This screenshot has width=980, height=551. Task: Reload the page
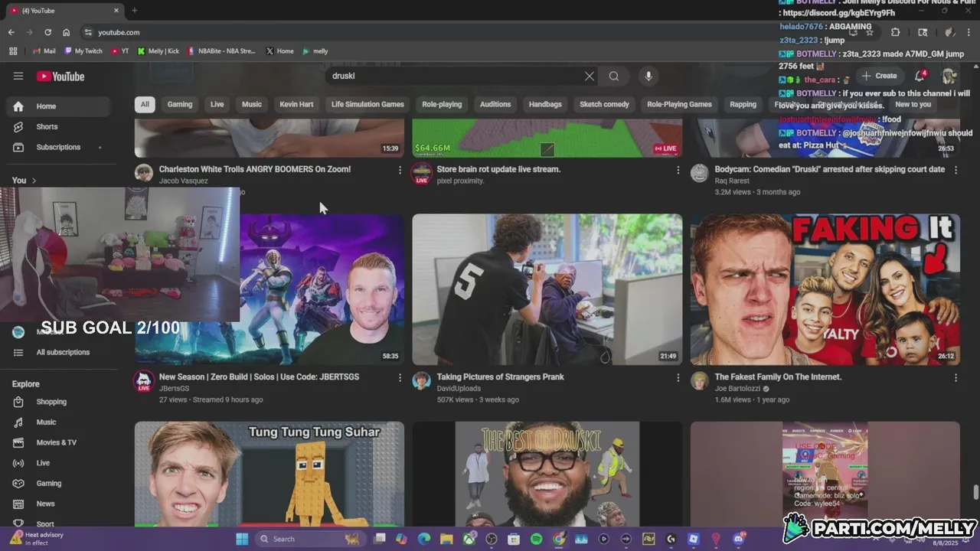(47, 32)
